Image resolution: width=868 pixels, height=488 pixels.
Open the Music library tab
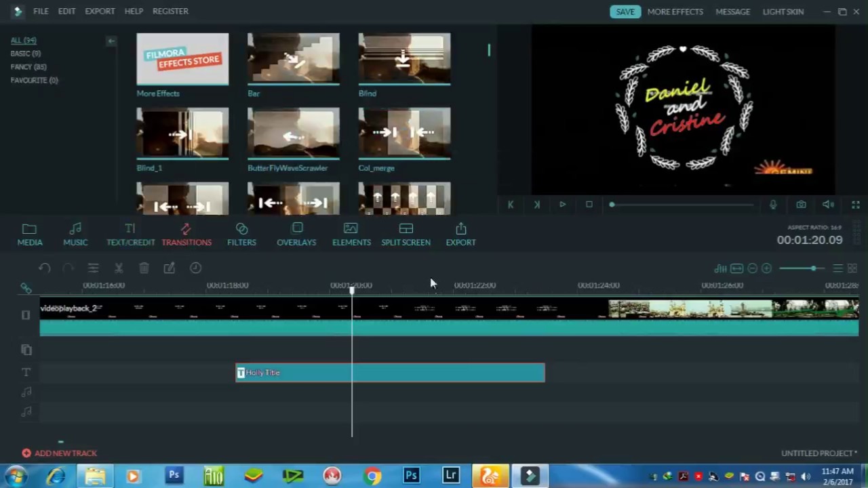(75, 235)
